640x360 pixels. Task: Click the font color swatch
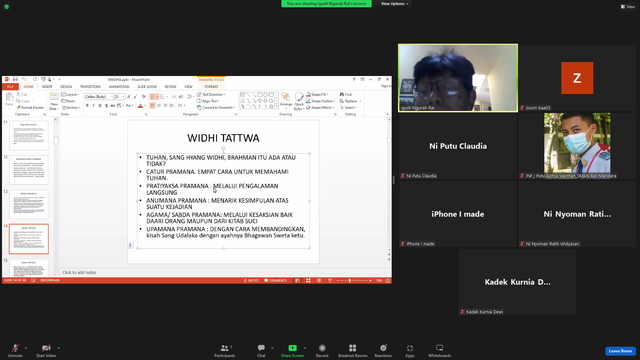(x=140, y=106)
